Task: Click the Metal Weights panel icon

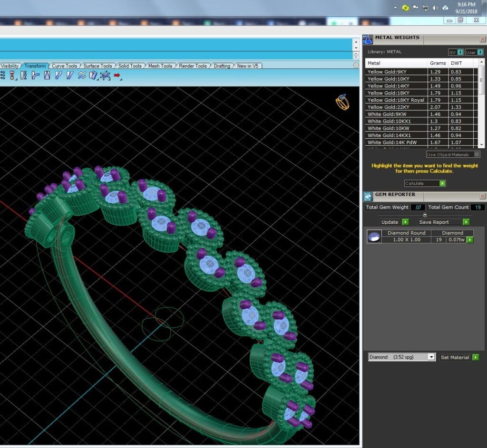Action: click(x=368, y=40)
